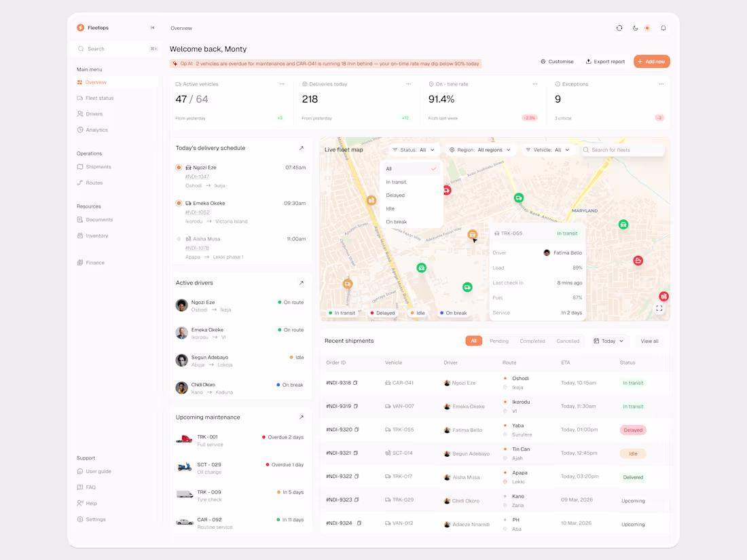The image size is (747, 560).
Task: Copy order ID #NDI-9323
Action: click(357, 500)
